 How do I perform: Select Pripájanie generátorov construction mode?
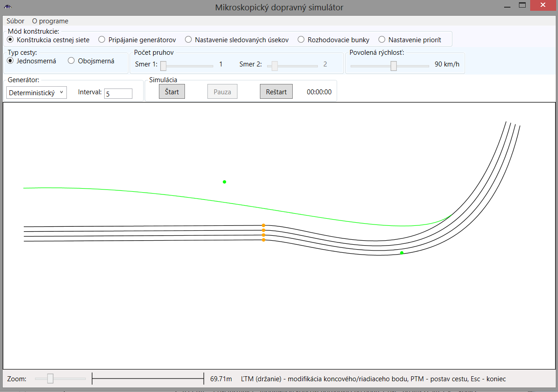(x=102, y=40)
